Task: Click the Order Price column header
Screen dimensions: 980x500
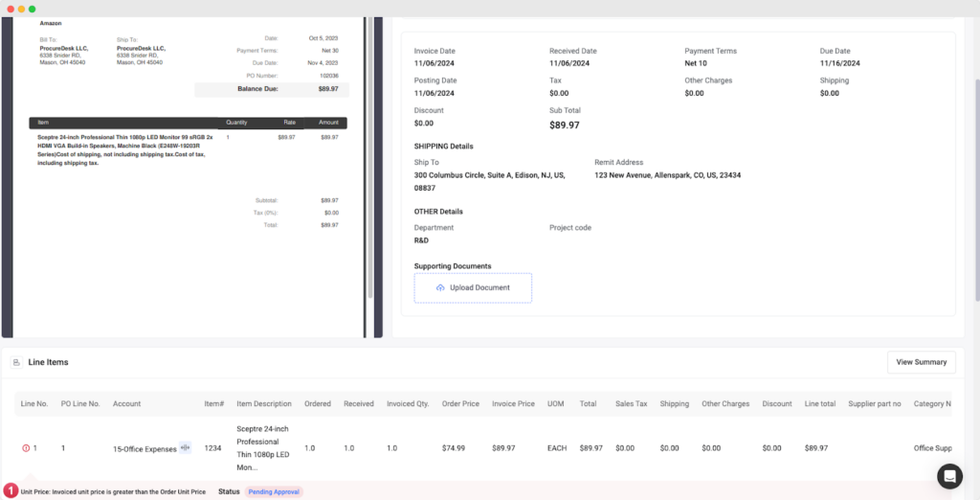Action: (460, 403)
